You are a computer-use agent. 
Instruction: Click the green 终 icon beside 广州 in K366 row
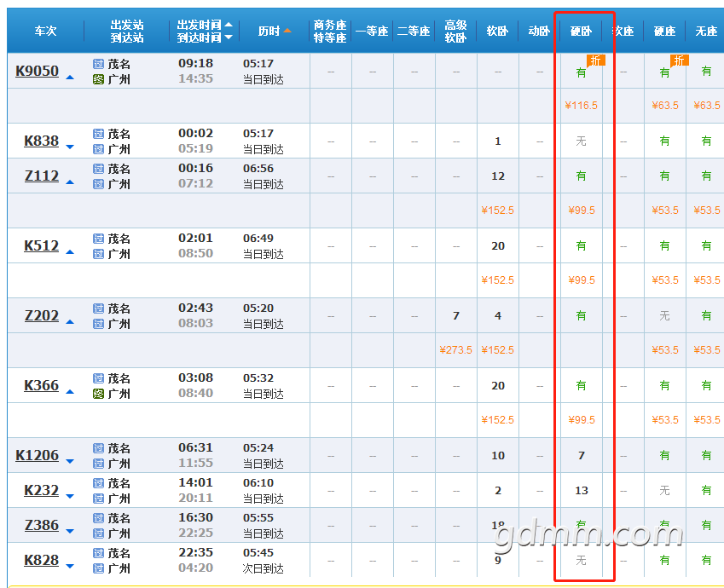tap(98, 394)
